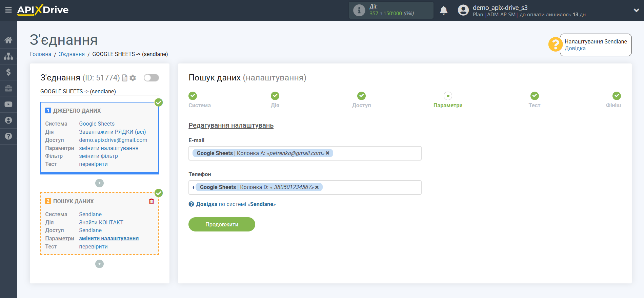Go to the Фініш step
The image size is (644, 298).
click(617, 96)
